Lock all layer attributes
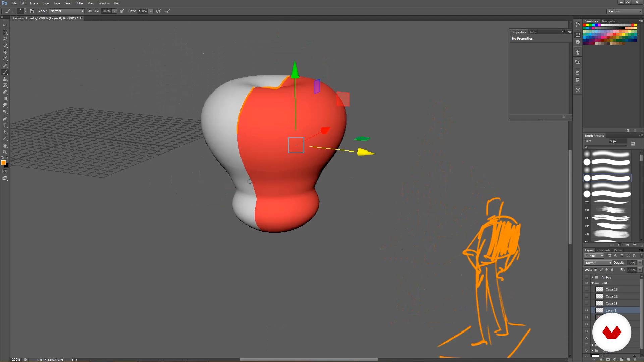The image size is (644, 362). 612,270
